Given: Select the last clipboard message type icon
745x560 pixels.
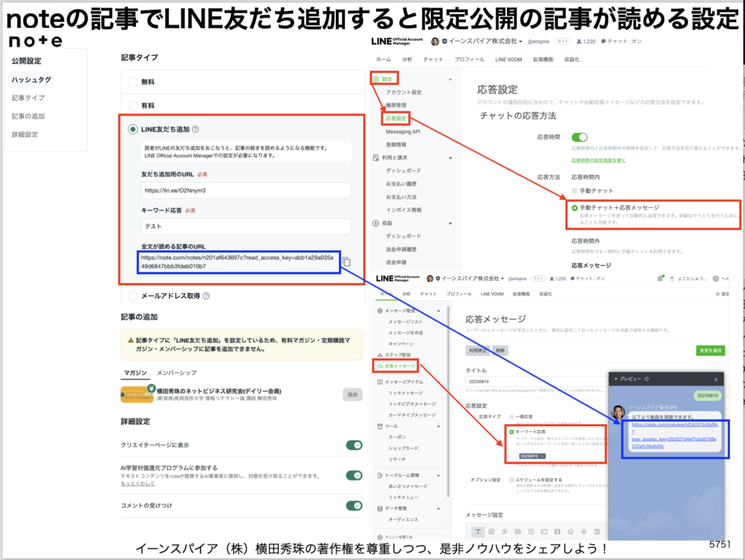Looking at the screenshot, I should [x=597, y=532].
